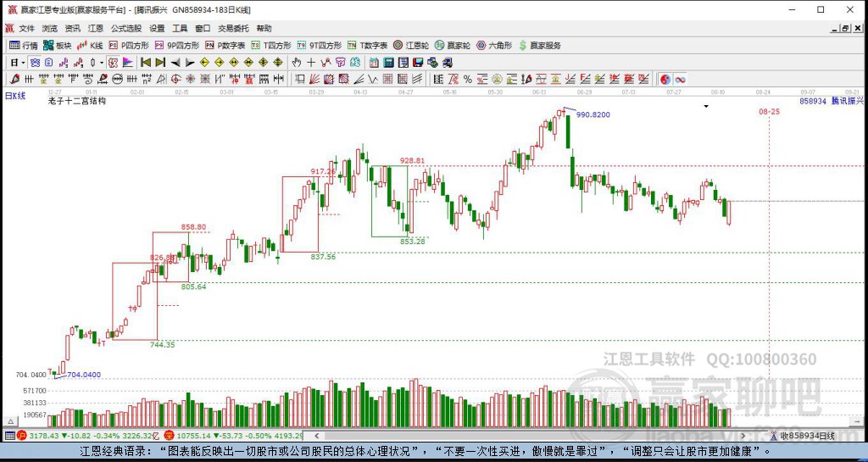Open the 板块 sector list
868x462 pixels.
coord(57,46)
